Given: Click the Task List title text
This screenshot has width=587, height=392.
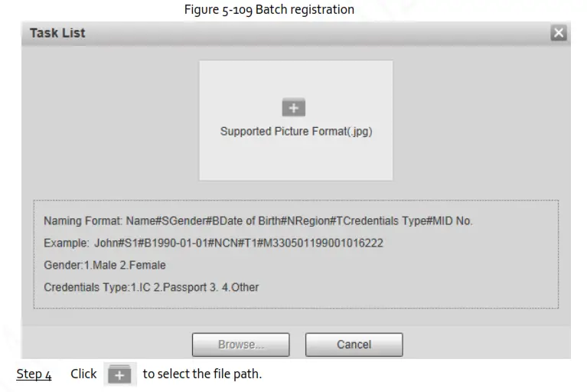Looking at the screenshot, I should 57,33.
